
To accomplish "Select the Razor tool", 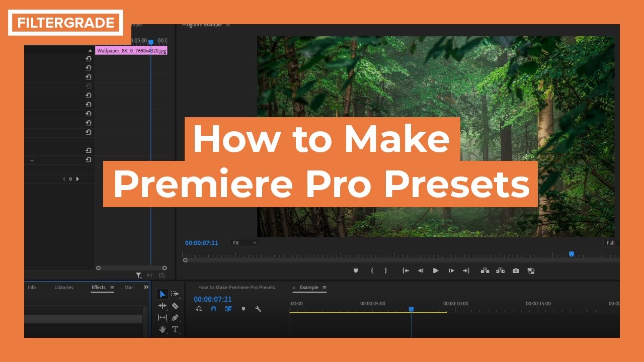I will [175, 306].
